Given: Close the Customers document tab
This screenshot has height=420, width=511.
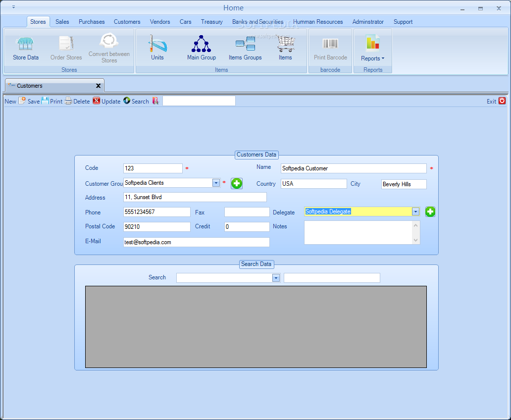Looking at the screenshot, I should [x=98, y=86].
